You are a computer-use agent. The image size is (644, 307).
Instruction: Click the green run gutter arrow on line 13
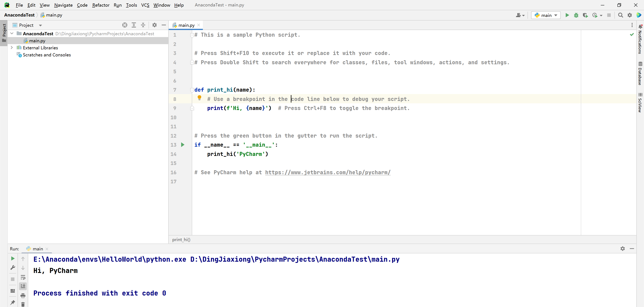tap(183, 145)
